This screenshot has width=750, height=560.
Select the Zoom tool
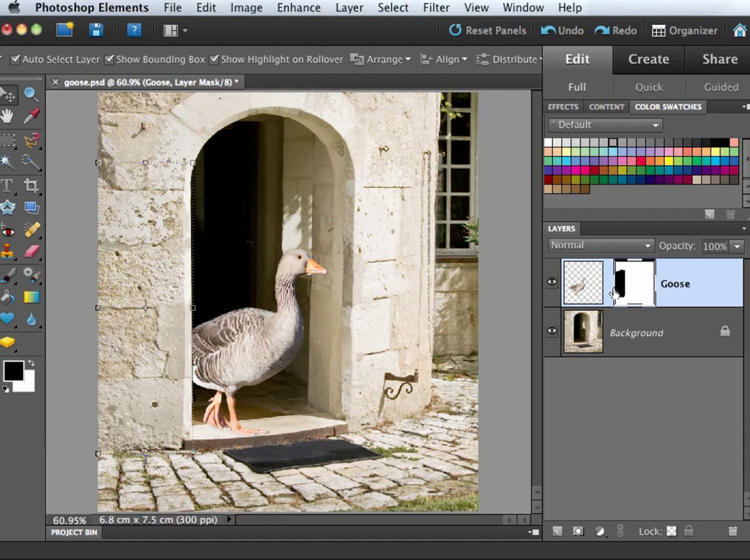click(31, 95)
